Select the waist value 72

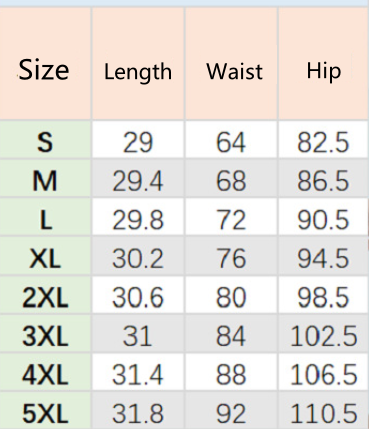(231, 220)
